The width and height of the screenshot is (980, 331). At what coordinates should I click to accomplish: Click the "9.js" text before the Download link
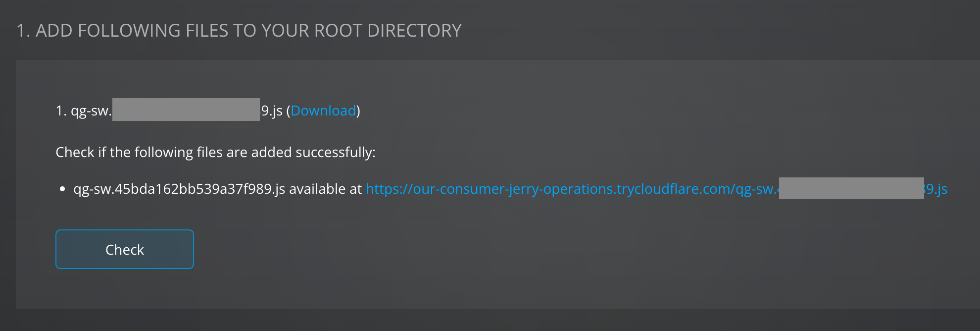click(272, 110)
